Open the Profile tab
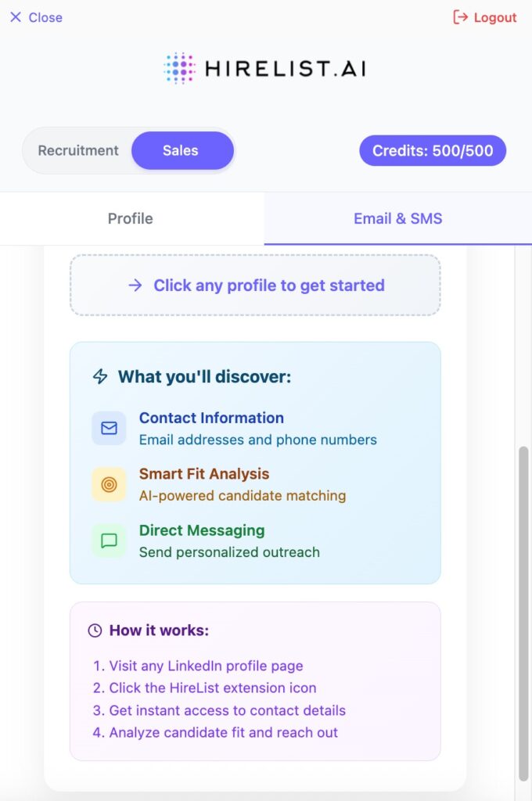Screen dimensions: 532x801 131,218
